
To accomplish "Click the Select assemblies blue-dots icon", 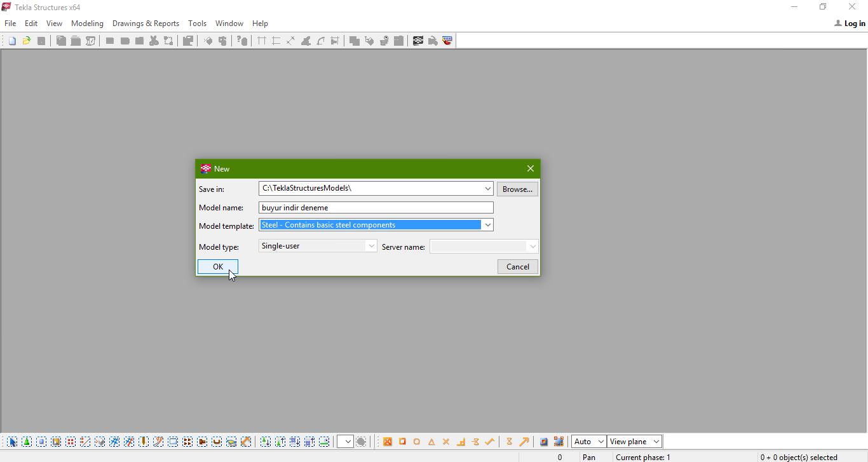I will click(x=295, y=442).
